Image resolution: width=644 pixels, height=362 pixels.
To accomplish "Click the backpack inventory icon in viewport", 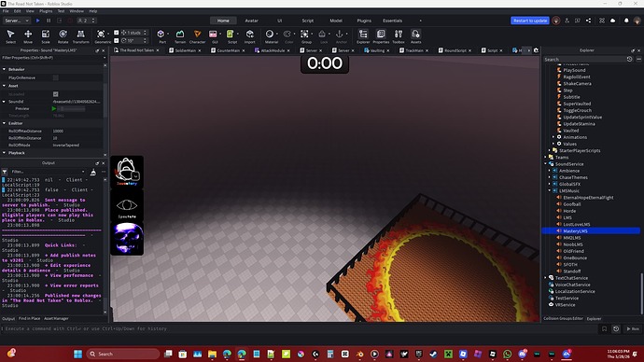I will coord(127,172).
